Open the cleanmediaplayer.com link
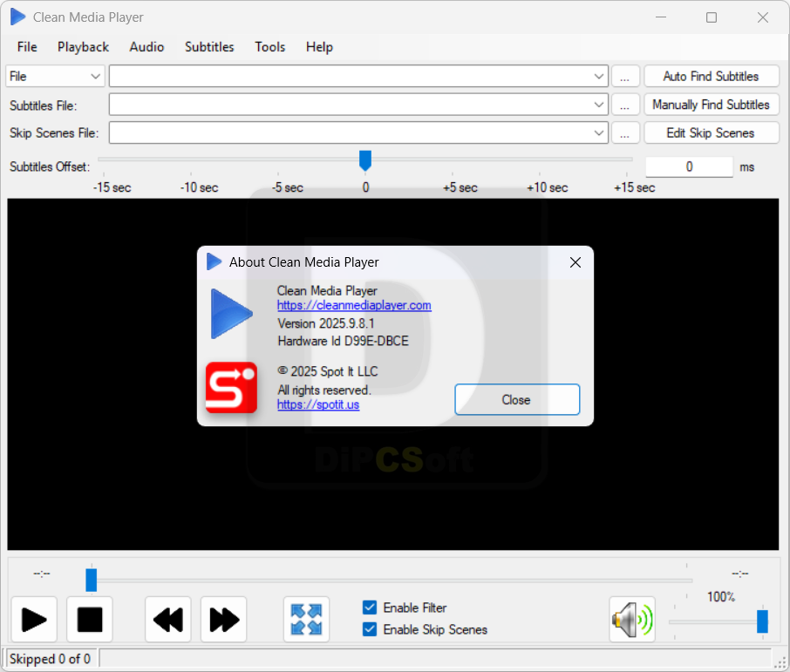The width and height of the screenshot is (790, 672). 354,305
